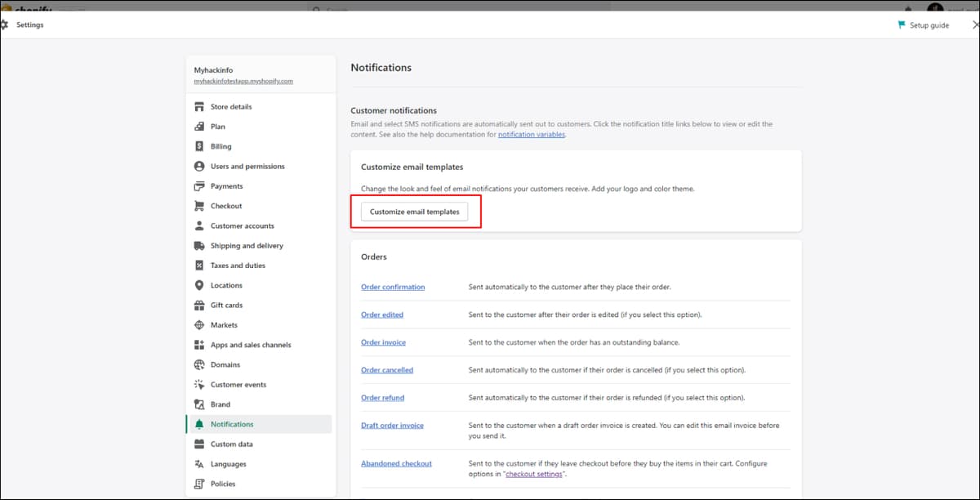This screenshot has height=500, width=980.
Task: Click the Customer events sparkle icon
Action: tap(198, 385)
